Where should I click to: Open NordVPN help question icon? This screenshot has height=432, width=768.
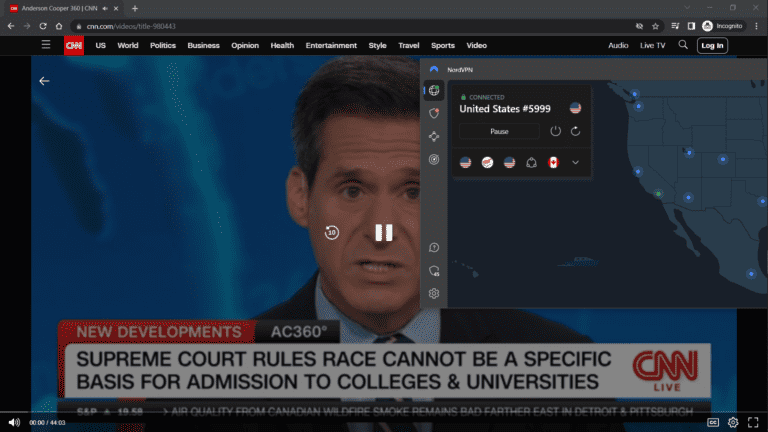point(434,247)
